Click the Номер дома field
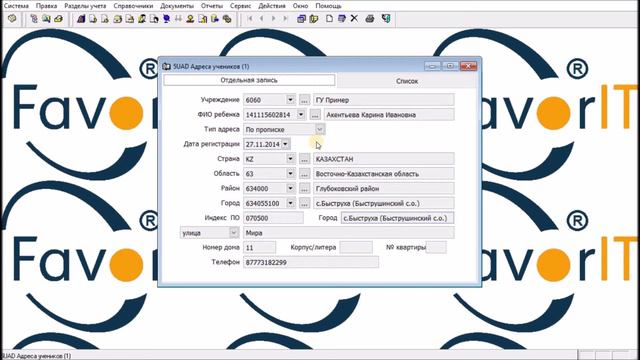The image size is (640, 360). click(x=259, y=247)
